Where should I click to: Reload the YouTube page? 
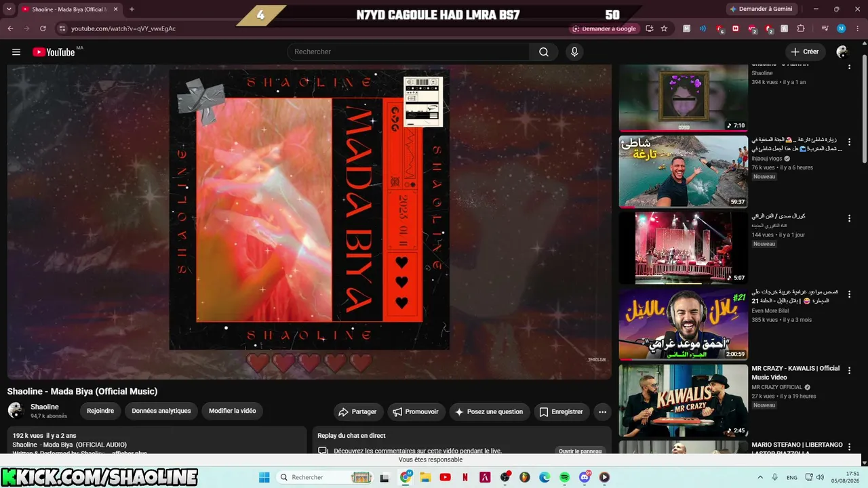(x=43, y=28)
